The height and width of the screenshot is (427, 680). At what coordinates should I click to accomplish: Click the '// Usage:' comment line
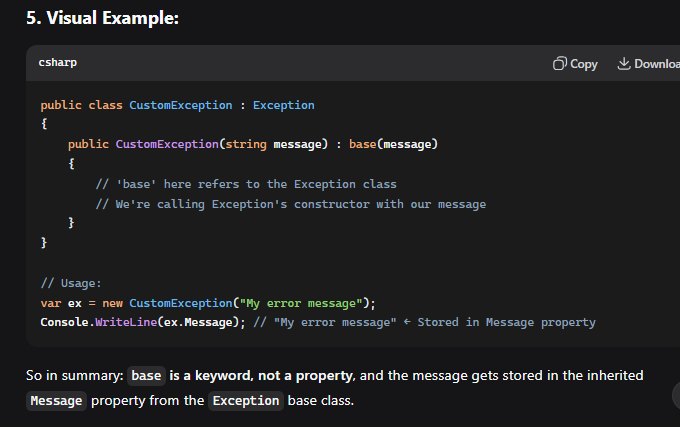pos(71,283)
